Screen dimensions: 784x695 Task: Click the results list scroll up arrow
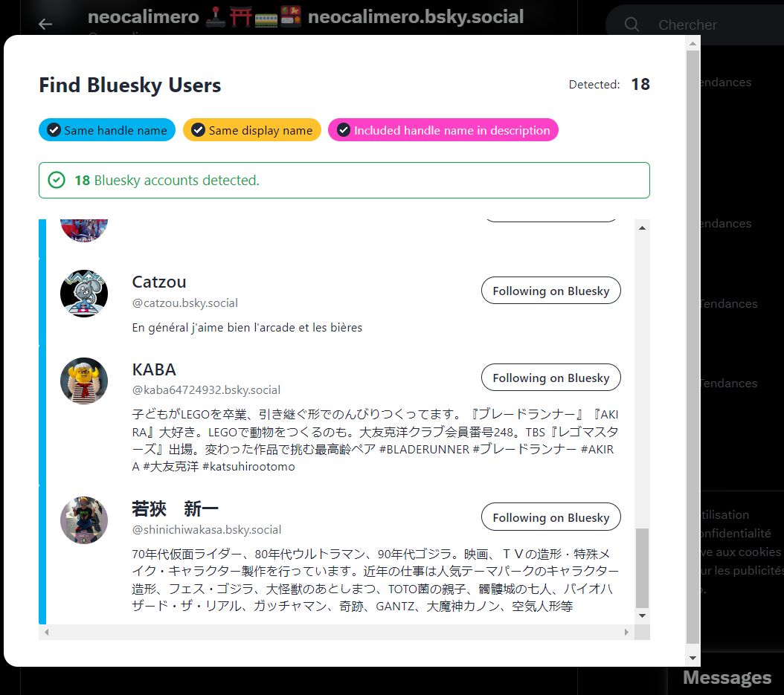tap(643, 228)
